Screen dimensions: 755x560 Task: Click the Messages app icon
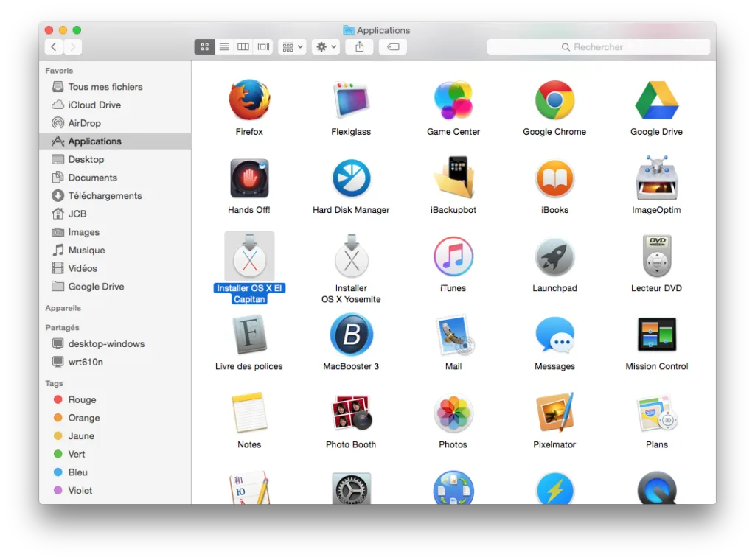coord(554,335)
